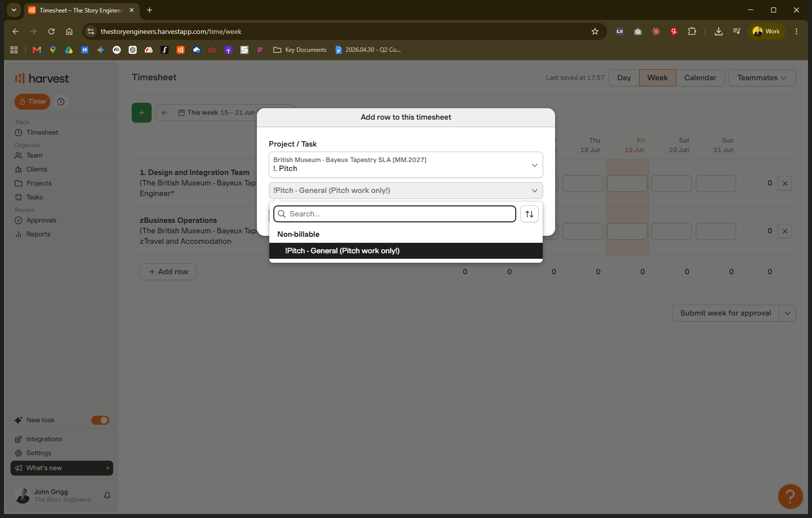Go to the previous week
Image resolution: width=812 pixels, height=518 pixels.
point(165,113)
